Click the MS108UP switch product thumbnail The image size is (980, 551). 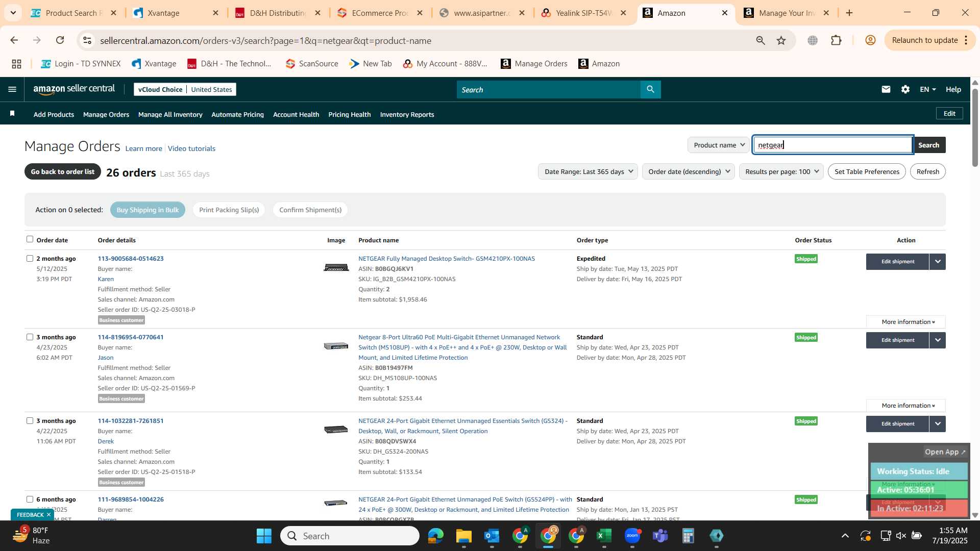pos(336,346)
